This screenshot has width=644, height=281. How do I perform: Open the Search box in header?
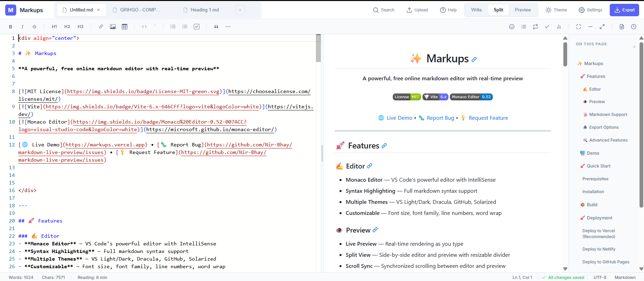(384, 10)
